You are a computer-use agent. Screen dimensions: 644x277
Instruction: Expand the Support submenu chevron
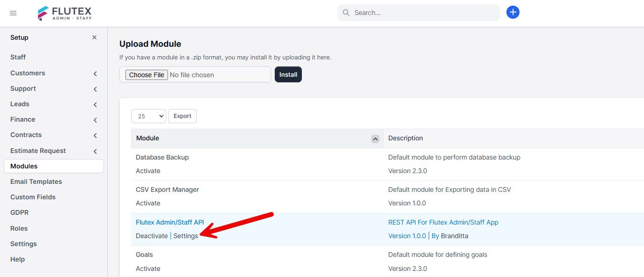click(x=95, y=89)
